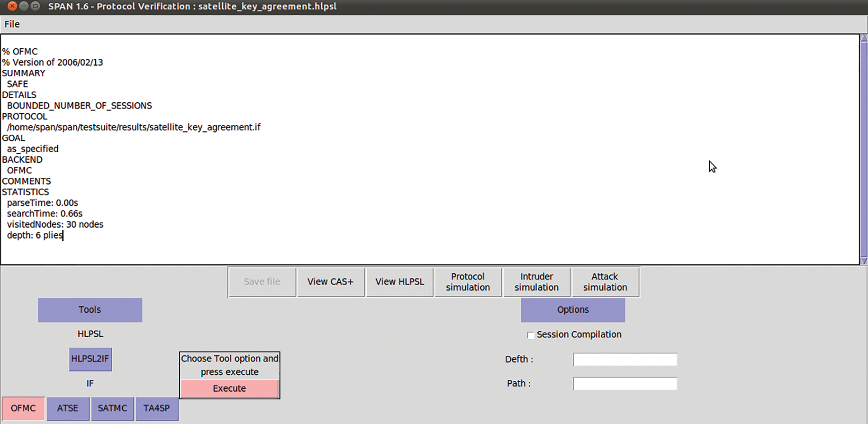Choose the SATMC backend
Screen dimensions: 868x424
click(112, 408)
